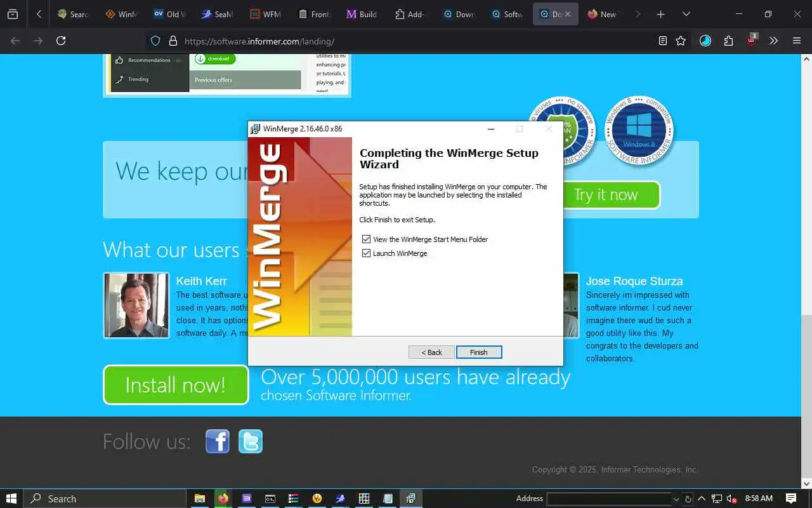Reload the page with the refresh icon

61,41
